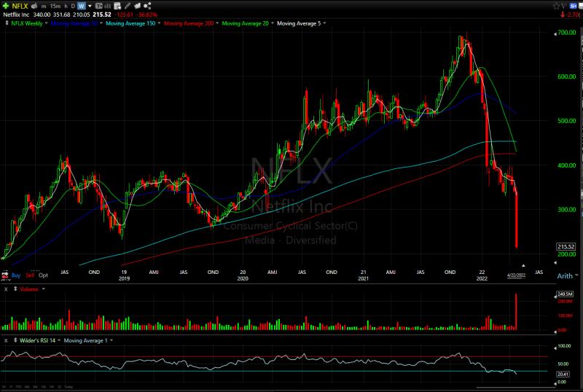Open Moving Average 200 dropdown arrow
Viewport: 583px width, 392px height.
(x=217, y=23)
